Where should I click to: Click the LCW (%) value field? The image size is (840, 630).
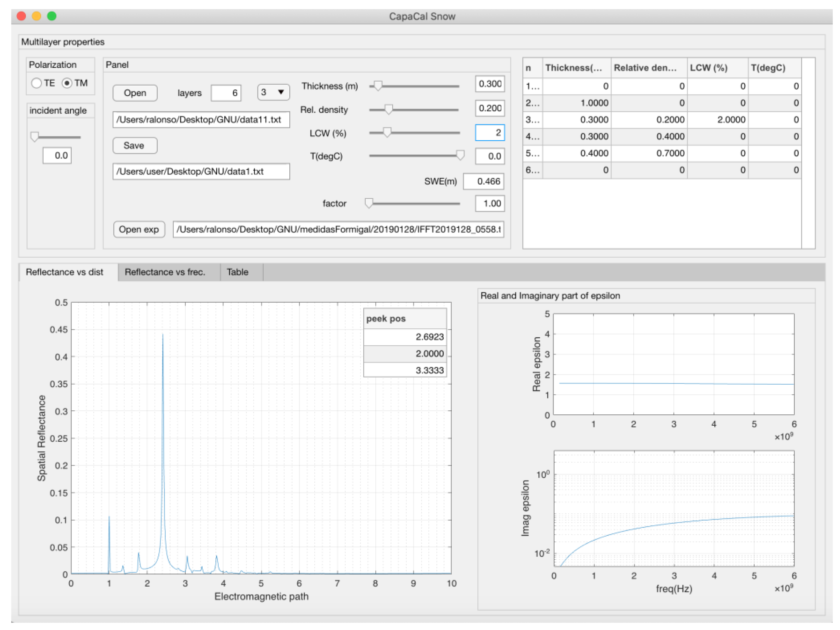[x=490, y=133]
